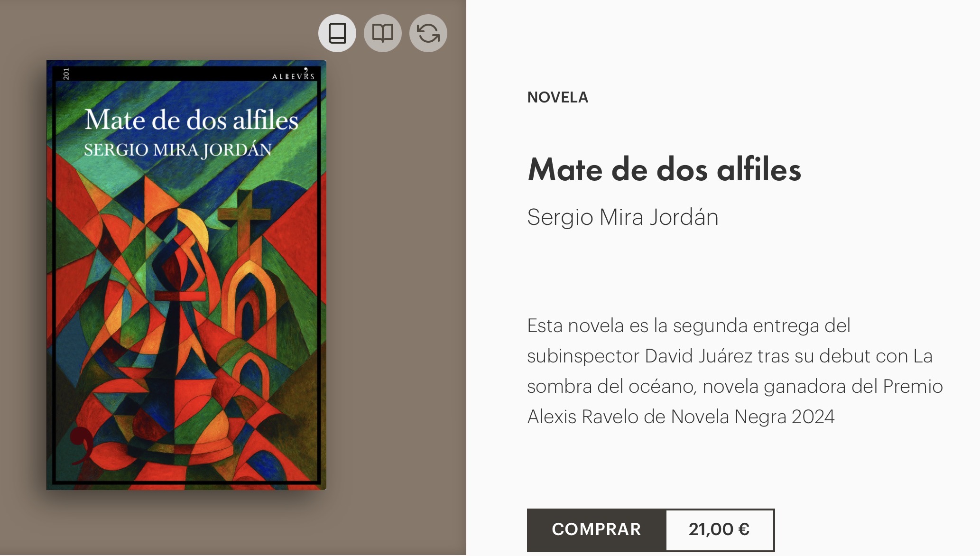Click the white title text on the cover
This screenshot has height=556, width=980.
[x=192, y=120]
